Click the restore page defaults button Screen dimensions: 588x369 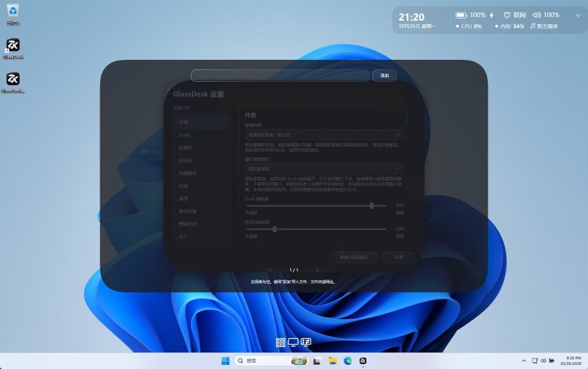click(x=354, y=257)
